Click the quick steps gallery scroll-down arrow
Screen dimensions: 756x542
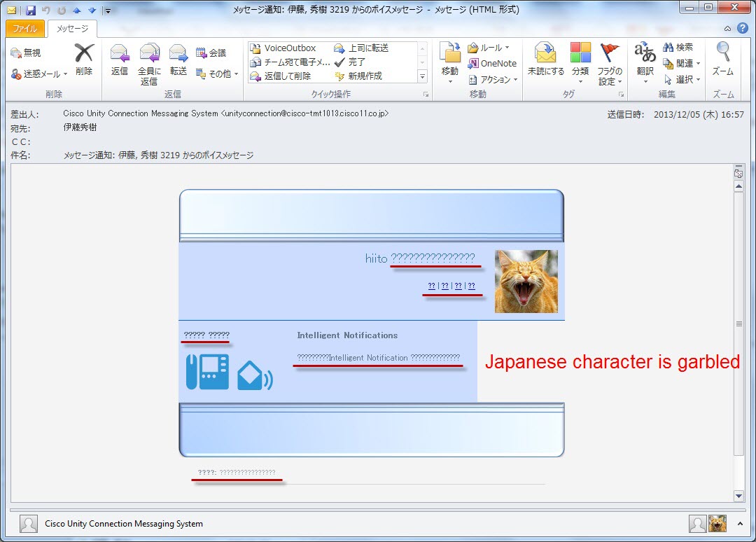pos(422,62)
